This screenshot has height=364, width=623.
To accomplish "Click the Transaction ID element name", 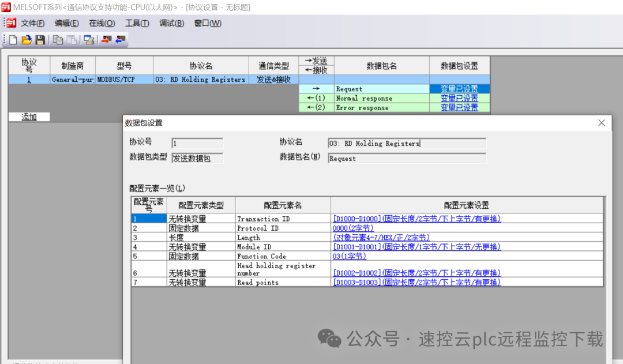I will click(x=264, y=219).
